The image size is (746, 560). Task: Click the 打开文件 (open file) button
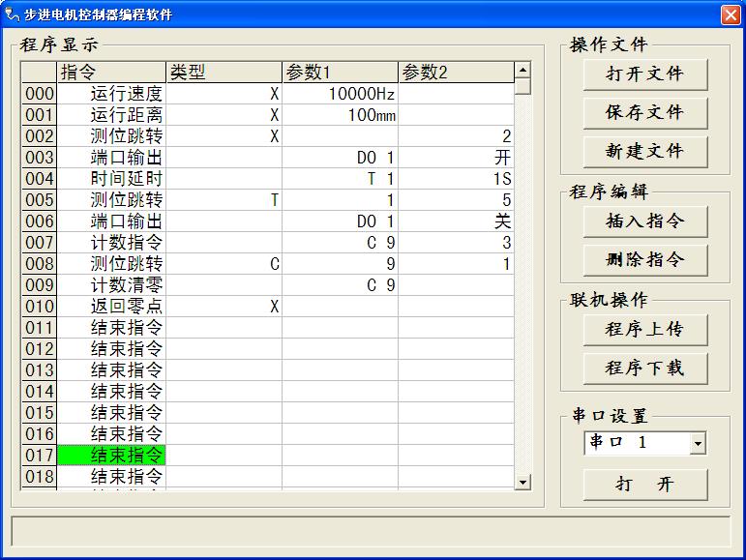[645, 74]
